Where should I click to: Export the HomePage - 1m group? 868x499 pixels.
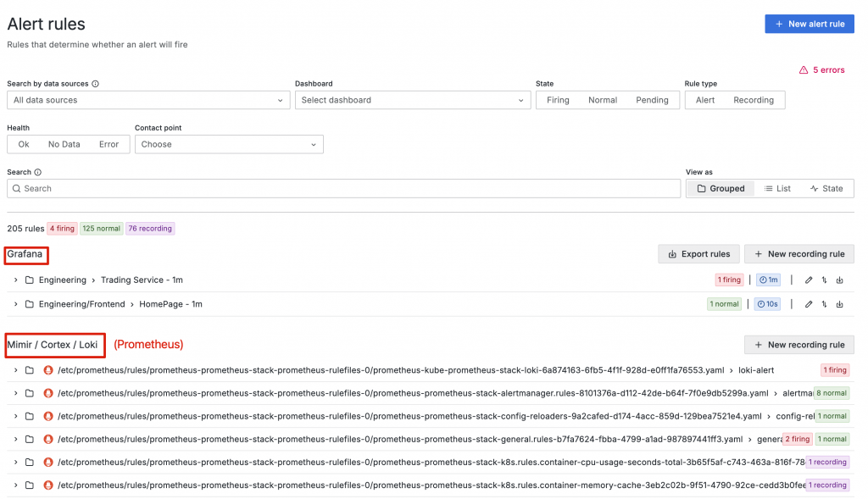(x=840, y=303)
